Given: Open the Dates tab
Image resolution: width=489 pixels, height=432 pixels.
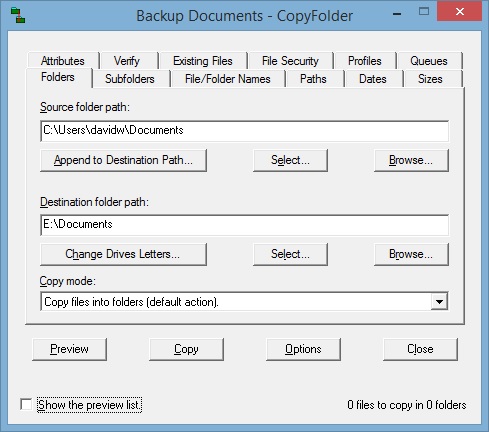Looking at the screenshot, I should coord(373,79).
